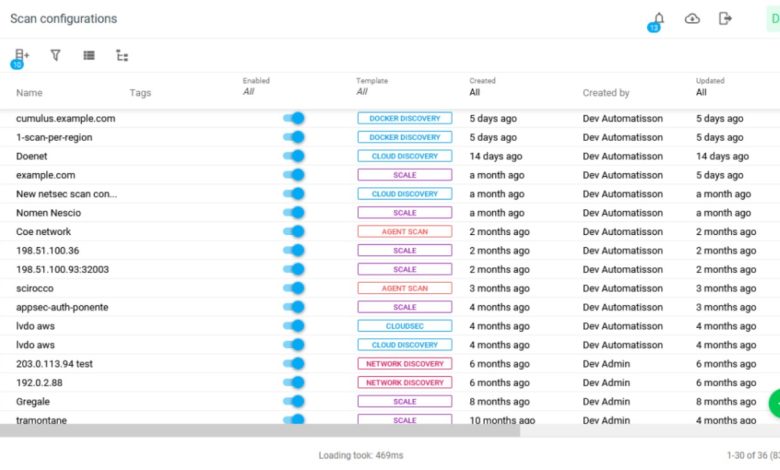
Task: Click the add column icon
Action: 21,55
